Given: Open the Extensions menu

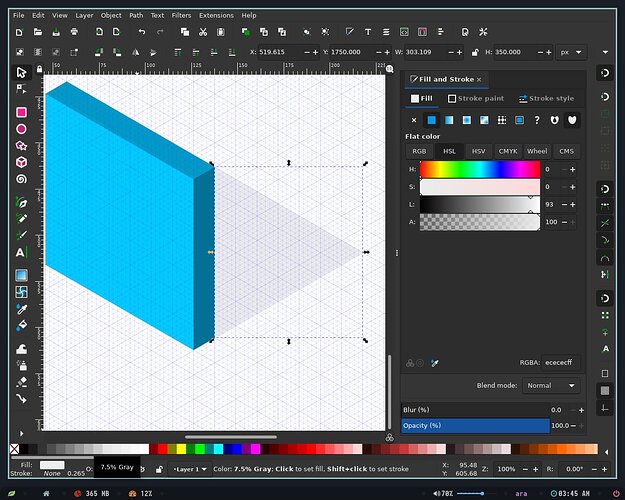Looking at the screenshot, I should [216, 15].
